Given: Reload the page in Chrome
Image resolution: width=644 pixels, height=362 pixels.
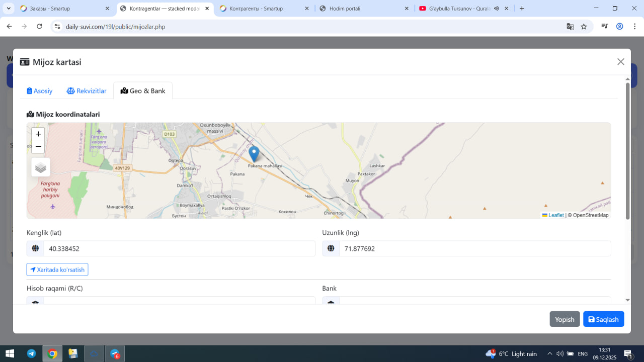Looking at the screenshot, I should click(x=40, y=27).
